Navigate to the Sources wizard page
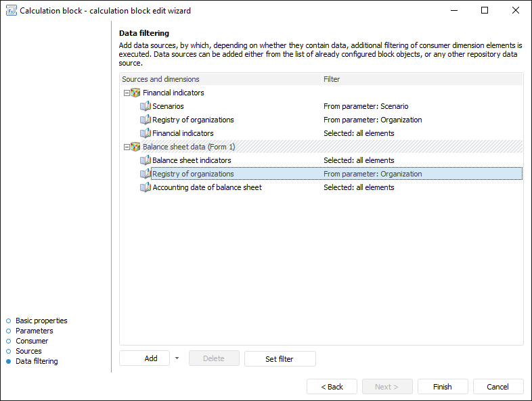 point(28,351)
